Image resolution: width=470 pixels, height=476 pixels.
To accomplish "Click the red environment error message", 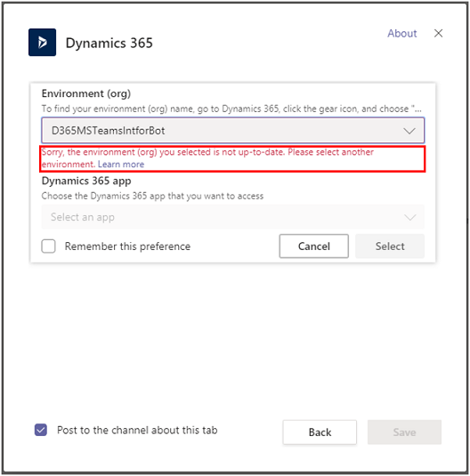I will click(x=207, y=158).
